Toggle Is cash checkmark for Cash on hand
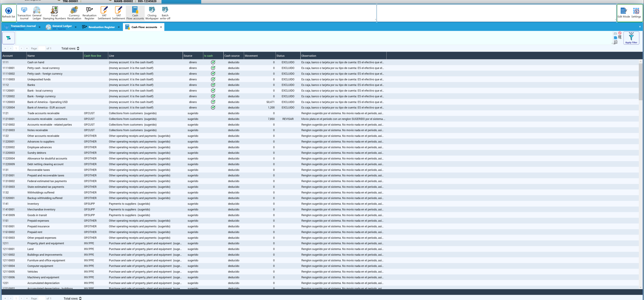 213,62
